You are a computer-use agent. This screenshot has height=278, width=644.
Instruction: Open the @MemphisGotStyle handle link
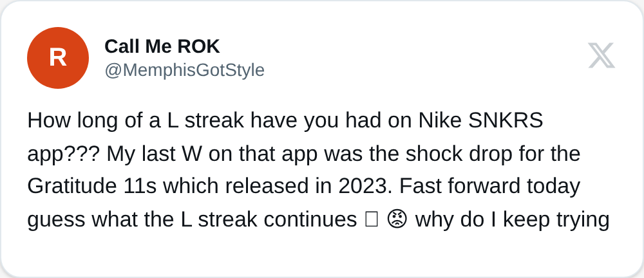[184, 70]
